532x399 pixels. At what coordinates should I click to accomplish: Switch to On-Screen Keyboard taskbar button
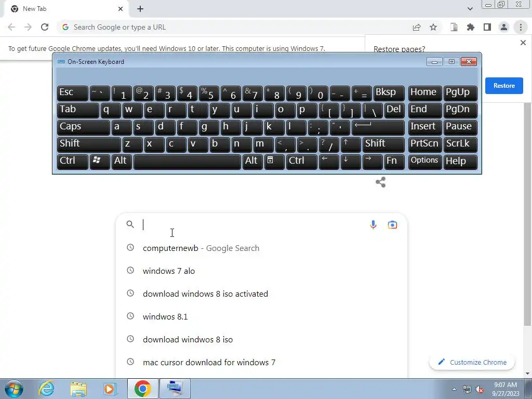pos(175,389)
